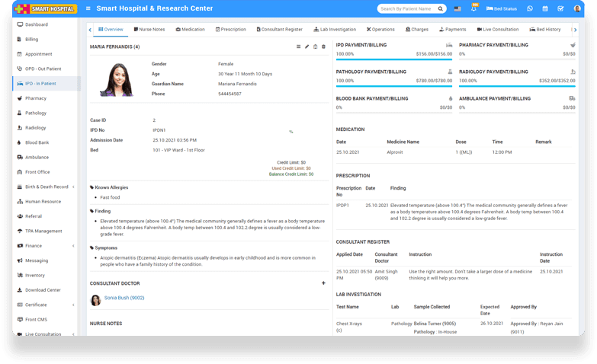
Task: Expand the Birth & Death Record menu
Action: 46,187
